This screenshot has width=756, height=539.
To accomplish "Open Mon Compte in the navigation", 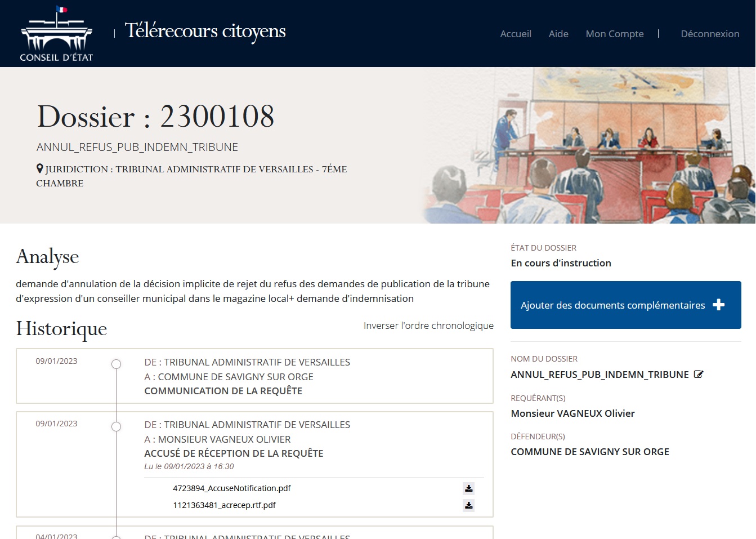I will click(x=614, y=34).
